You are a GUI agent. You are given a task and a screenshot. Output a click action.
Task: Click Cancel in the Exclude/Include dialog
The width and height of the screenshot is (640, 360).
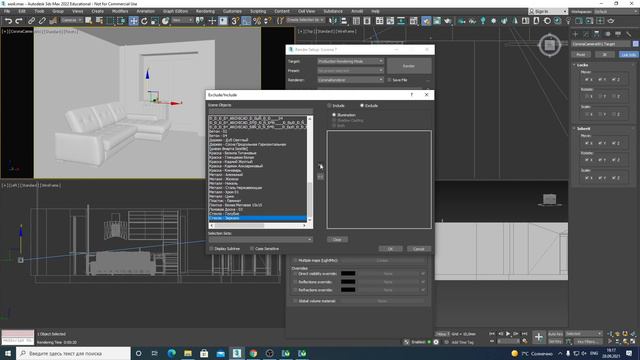[x=418, y=249]
